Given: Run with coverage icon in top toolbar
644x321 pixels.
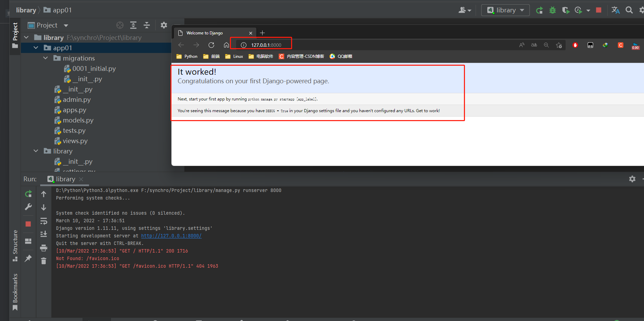Looking at the screenshot, I should (566, 10).
